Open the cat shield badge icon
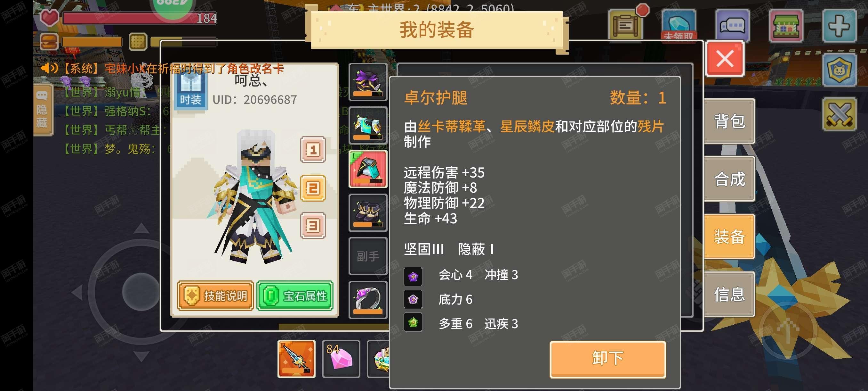Image resolution: width=868 pixels, height=391 pixels. click(x=840, y=70)
